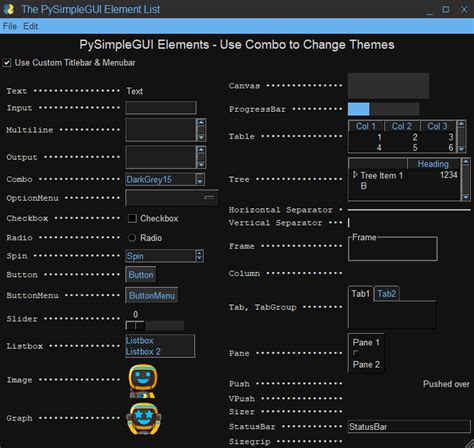Click Multiline scrollbar up arrow

click(201, 123)
